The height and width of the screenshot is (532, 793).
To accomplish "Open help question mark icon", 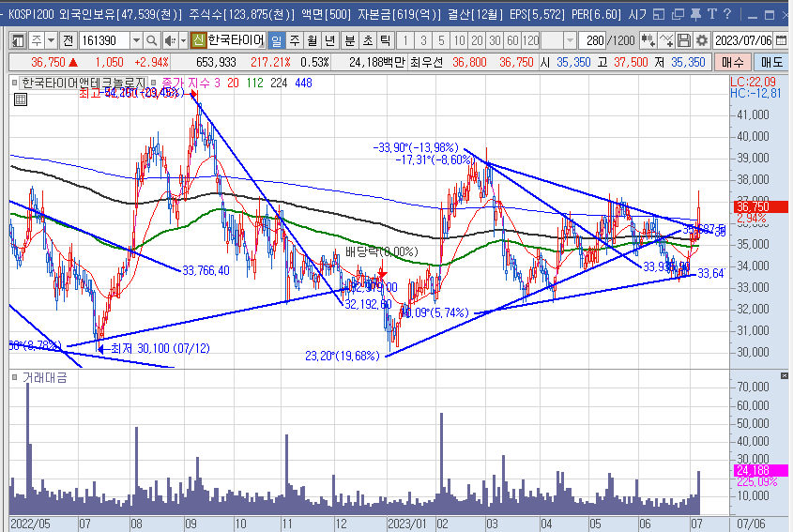I will coord(727,14).
